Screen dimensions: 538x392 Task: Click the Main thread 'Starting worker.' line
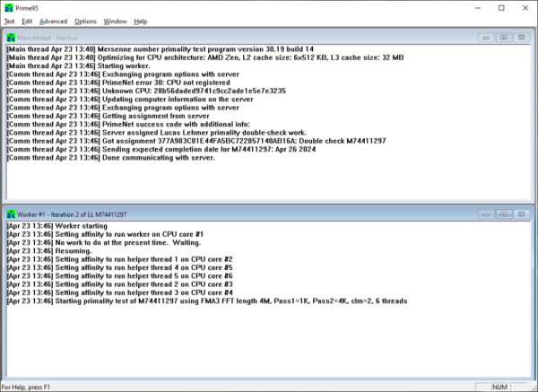point(79,65)
